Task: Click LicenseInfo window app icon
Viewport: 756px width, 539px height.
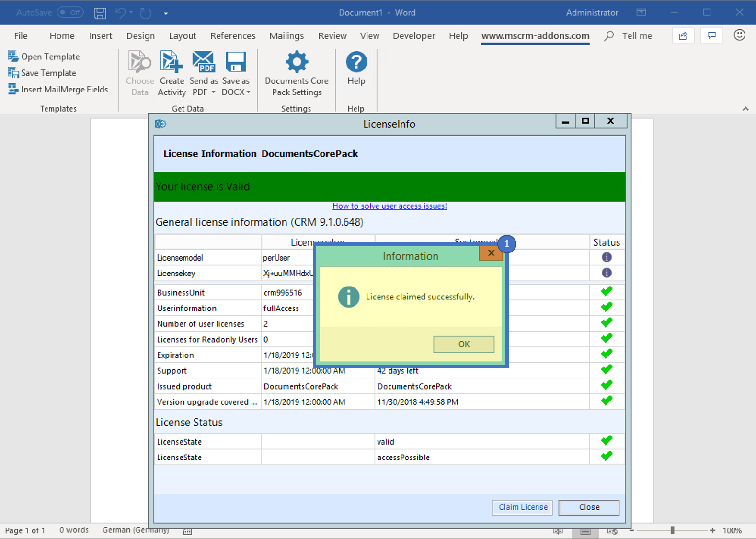Action: pyautogui.click(x=160, y=124)
